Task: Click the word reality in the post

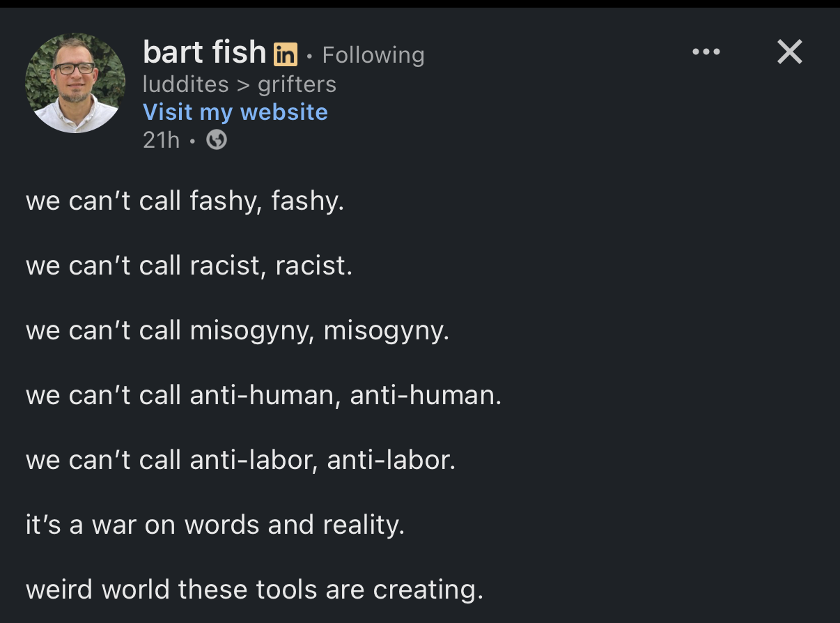Action: 364,525
